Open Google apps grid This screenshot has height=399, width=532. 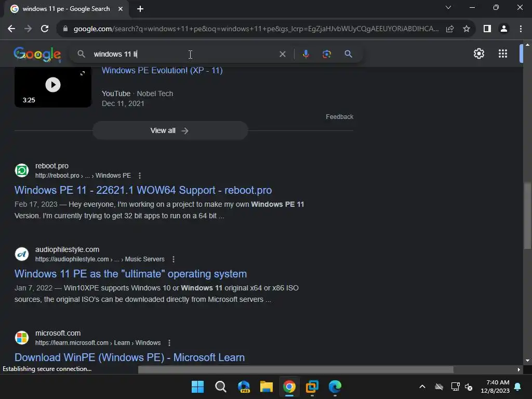pos(503,54)
